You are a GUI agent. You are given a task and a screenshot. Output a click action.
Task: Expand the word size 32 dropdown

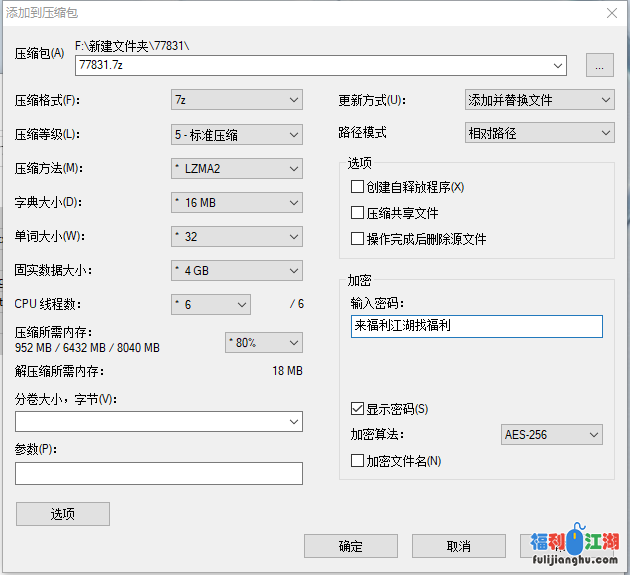pyautogui.click(x=236, y=236)
